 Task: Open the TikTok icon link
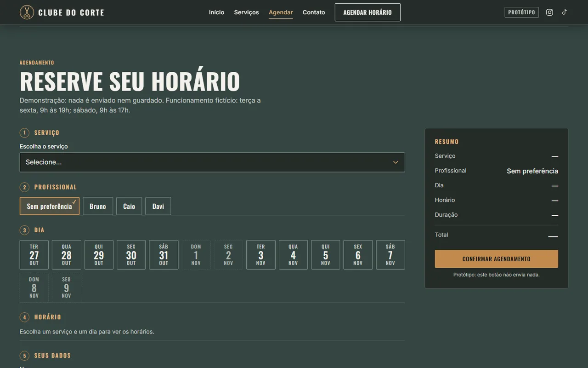coord(565,12)
